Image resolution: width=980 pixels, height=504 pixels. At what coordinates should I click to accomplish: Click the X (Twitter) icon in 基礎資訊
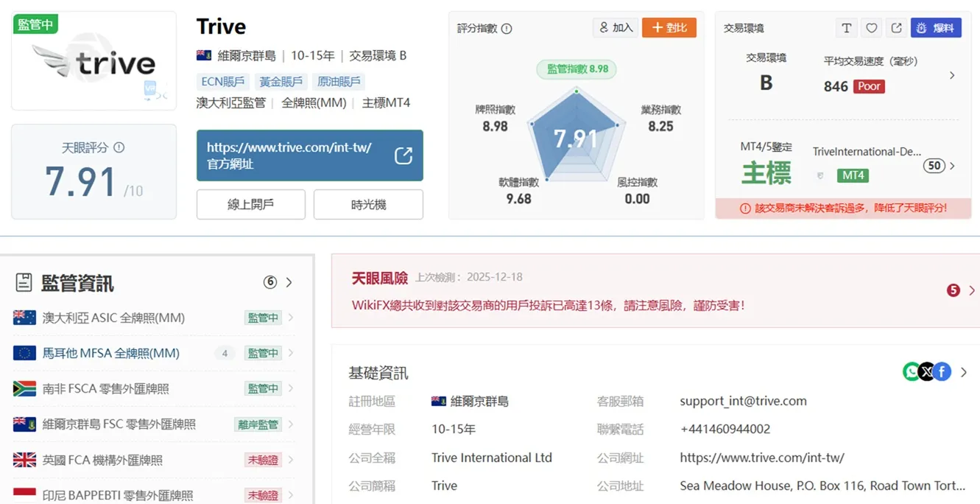pos(926,371)
